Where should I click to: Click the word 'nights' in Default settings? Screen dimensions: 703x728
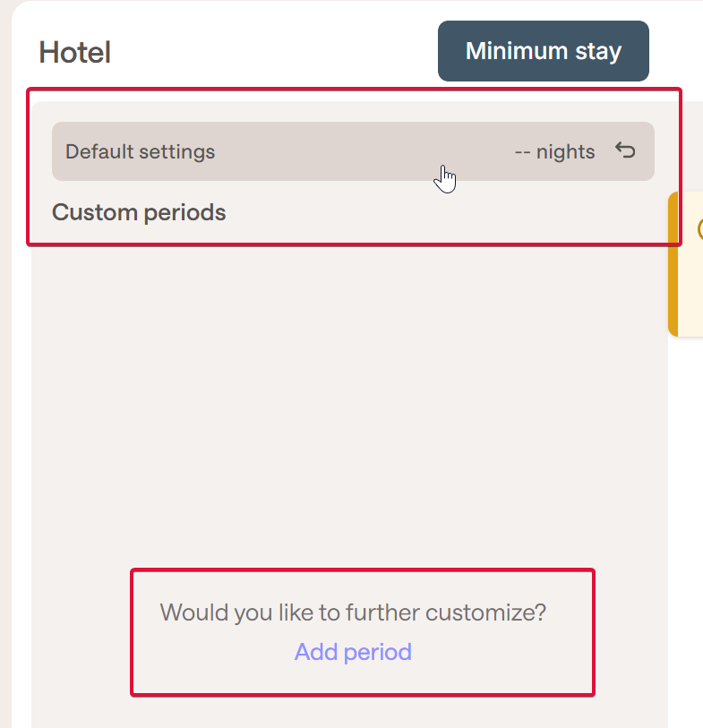click(x=566, y=152)
